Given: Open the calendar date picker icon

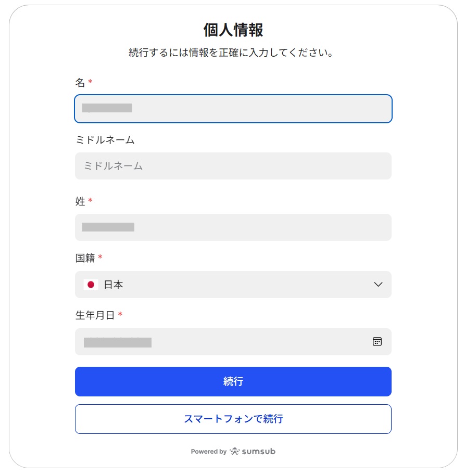Looking at the screenshot, I should tap(378, 342).
